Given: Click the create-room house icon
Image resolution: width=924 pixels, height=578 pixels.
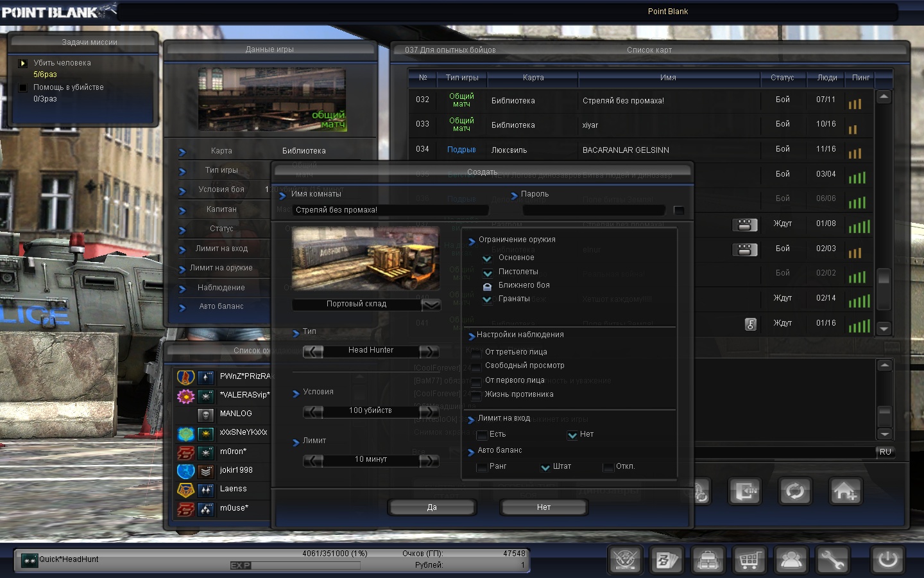Looking at the screenshot, I should (845, 492).
